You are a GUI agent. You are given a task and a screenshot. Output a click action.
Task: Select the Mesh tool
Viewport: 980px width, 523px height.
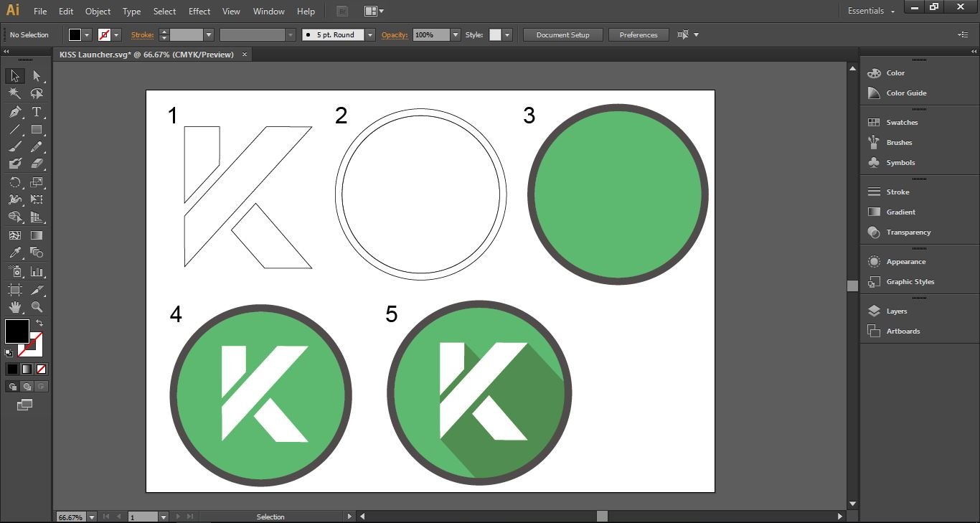15,235
